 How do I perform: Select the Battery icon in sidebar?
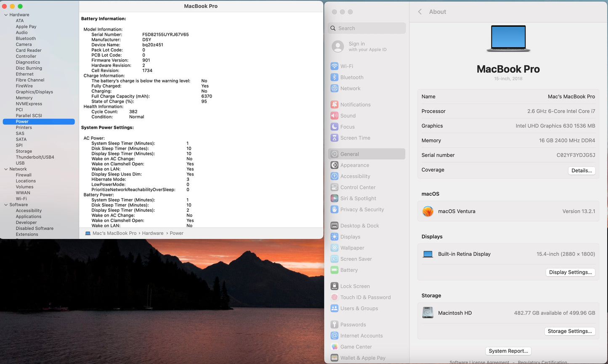coord(335,270)
